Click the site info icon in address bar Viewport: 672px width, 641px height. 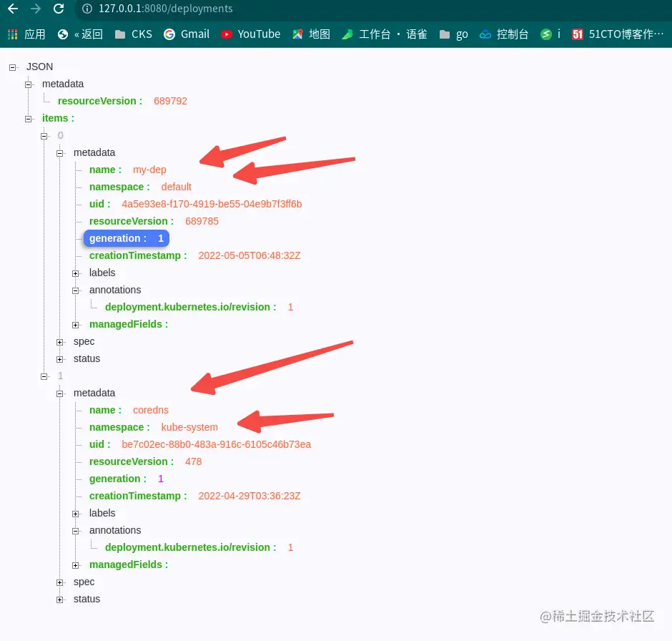coord(87,9)
